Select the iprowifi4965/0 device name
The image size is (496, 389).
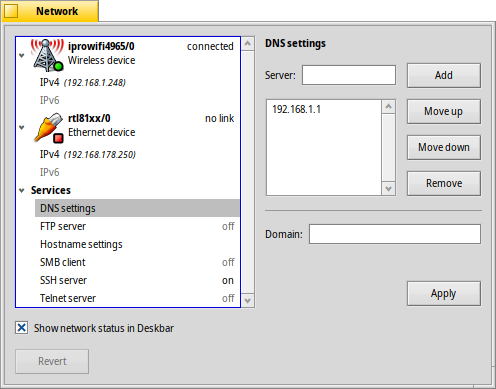point(101,46)
